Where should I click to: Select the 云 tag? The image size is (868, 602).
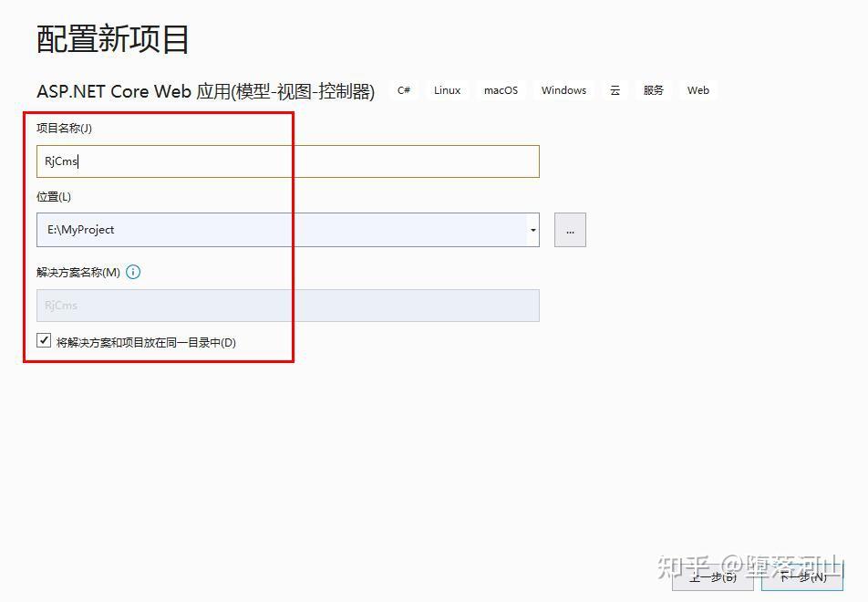point(615,90)
